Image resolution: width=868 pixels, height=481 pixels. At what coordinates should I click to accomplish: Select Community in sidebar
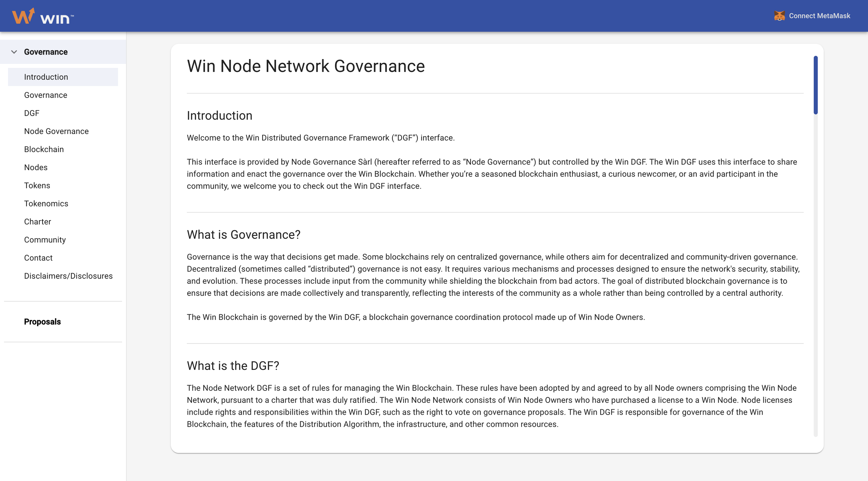[45, 240]
